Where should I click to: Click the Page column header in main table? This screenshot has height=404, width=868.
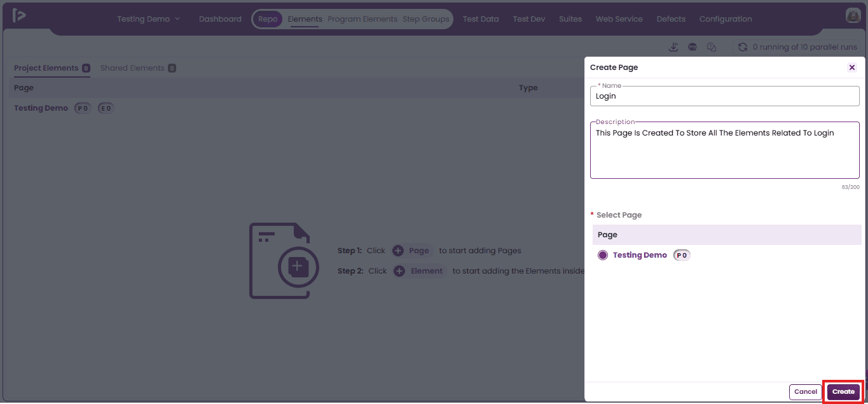click(x=24, y=88)
